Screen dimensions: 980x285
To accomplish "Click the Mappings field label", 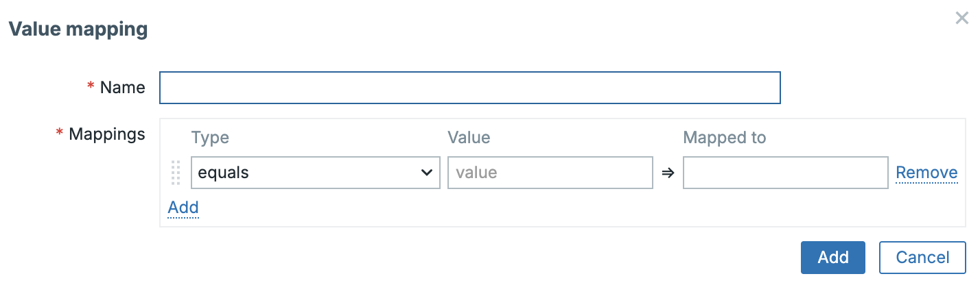I will [107, 134].
